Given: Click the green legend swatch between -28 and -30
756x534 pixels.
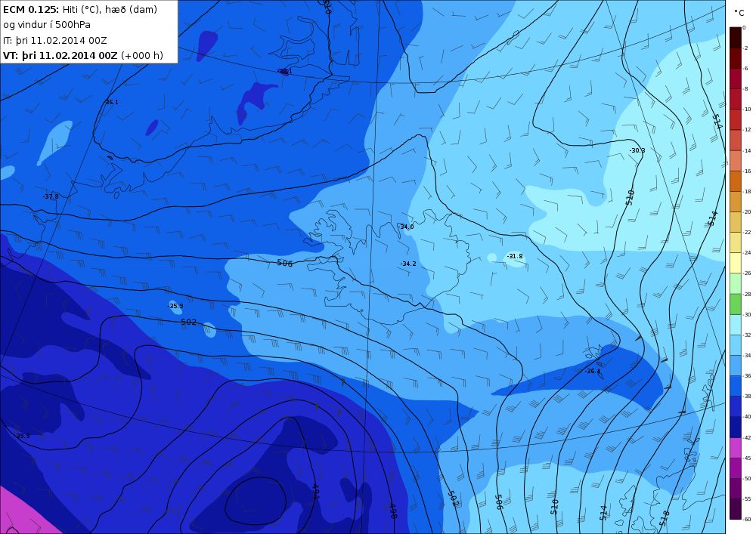Looking at the screenshot, I should click(x=736, y=304).
